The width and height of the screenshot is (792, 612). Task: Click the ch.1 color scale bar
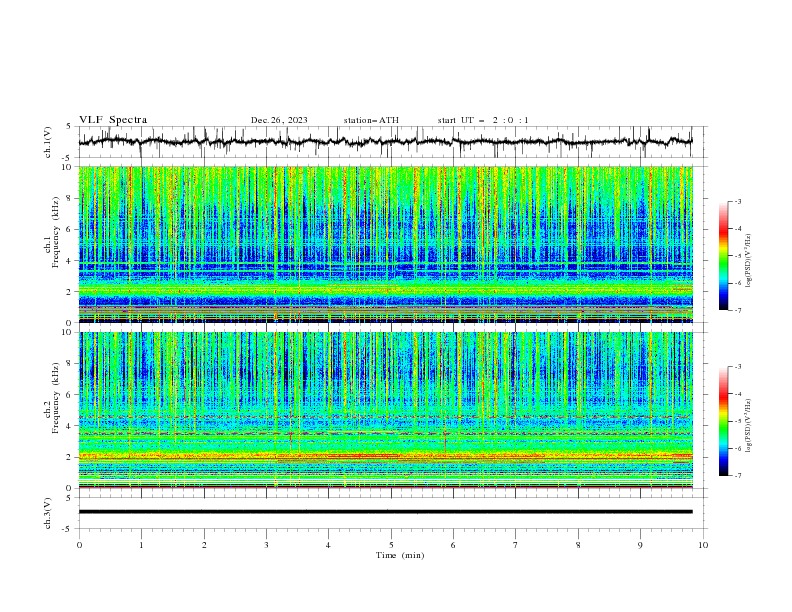click(723, 256)
